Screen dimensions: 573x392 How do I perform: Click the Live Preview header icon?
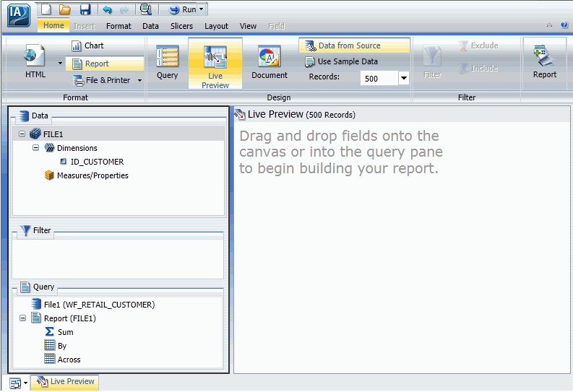pyautogui.click(x=240, y=115)
